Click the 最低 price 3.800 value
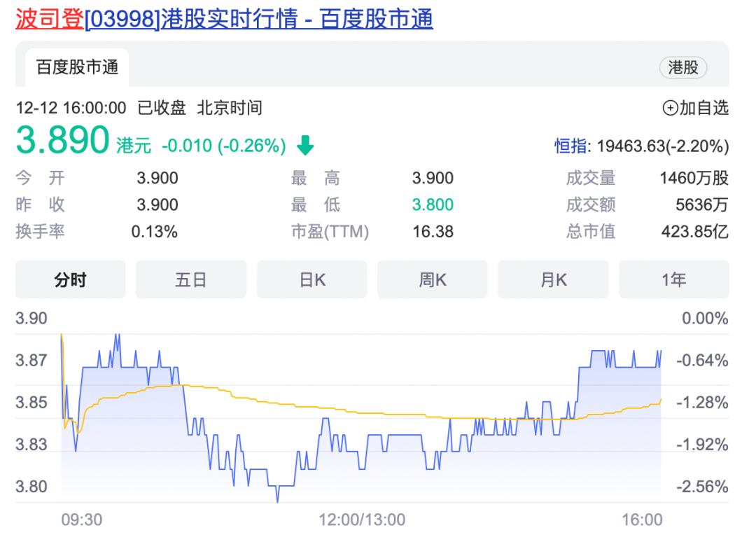 [433, 205]
